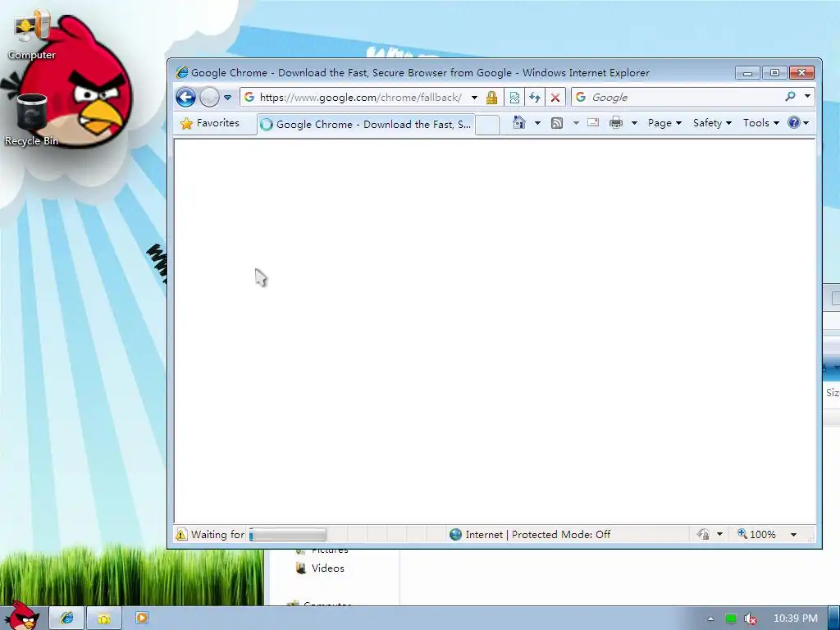
Task: Click the page loading progress bar
Action: point(288,535)
